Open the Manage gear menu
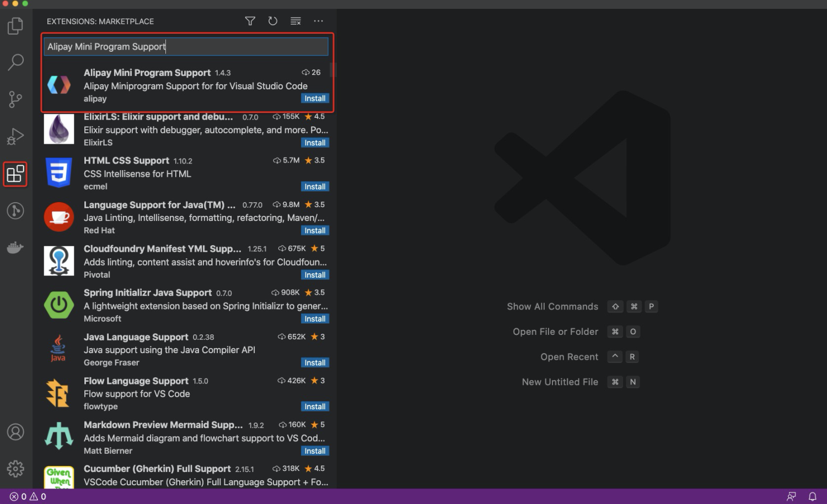The image size is (827, 504). point(15,469)
